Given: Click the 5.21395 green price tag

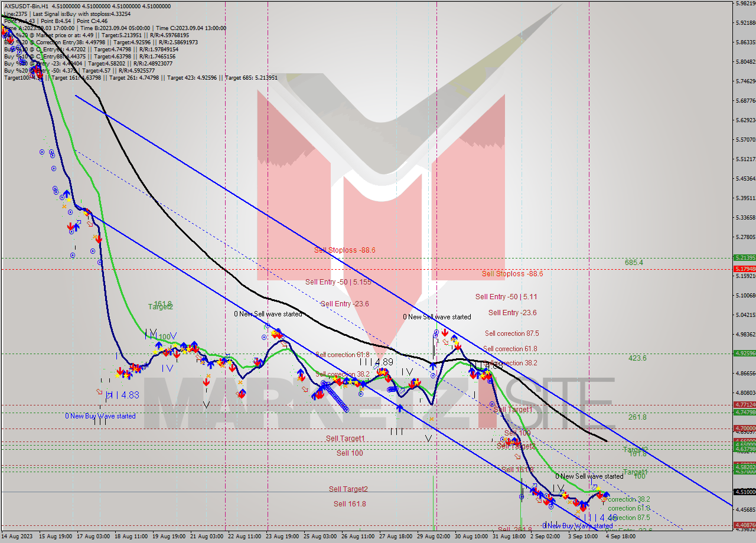Looking at the screenshot, I should pyautogui.click(x=744, y=258).
